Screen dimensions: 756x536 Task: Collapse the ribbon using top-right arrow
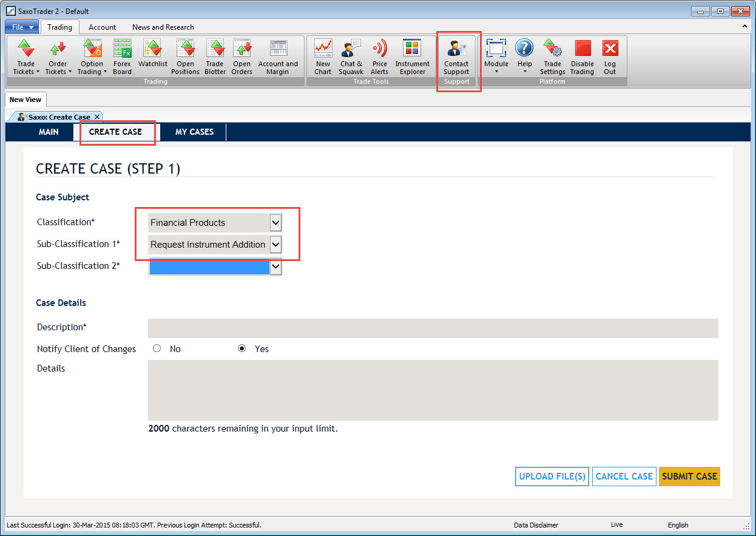[x=744, y=27]
